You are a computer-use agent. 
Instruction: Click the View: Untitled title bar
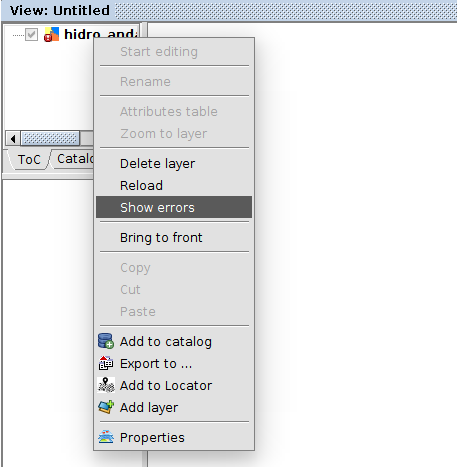coord(228,10)
